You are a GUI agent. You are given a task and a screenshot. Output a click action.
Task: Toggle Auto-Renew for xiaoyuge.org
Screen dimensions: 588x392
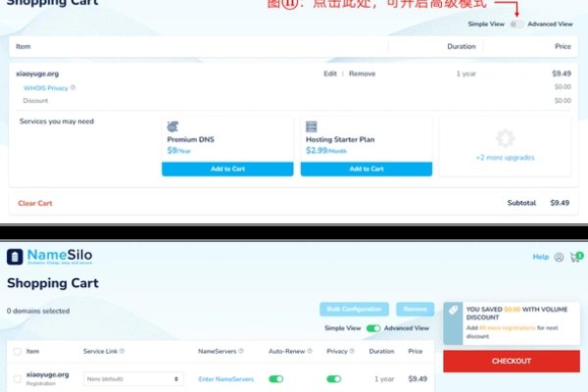pyautogui.click(x=276, y=379)
